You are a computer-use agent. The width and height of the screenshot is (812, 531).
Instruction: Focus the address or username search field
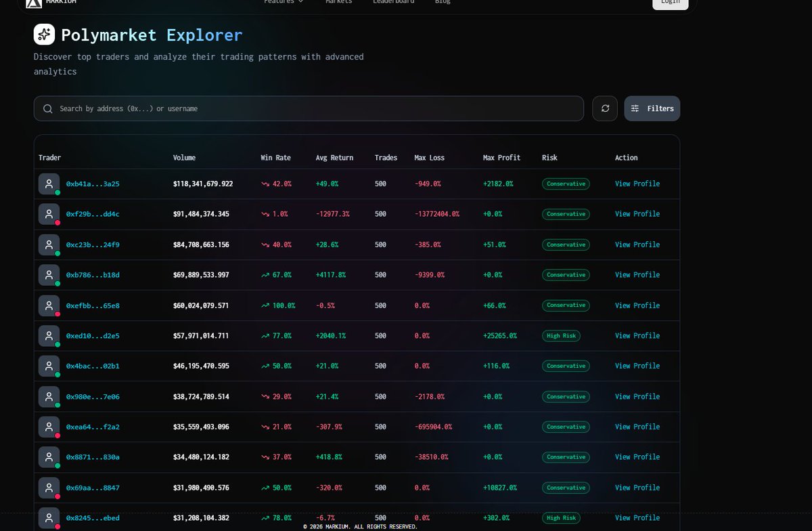click(x=309, y=108)
